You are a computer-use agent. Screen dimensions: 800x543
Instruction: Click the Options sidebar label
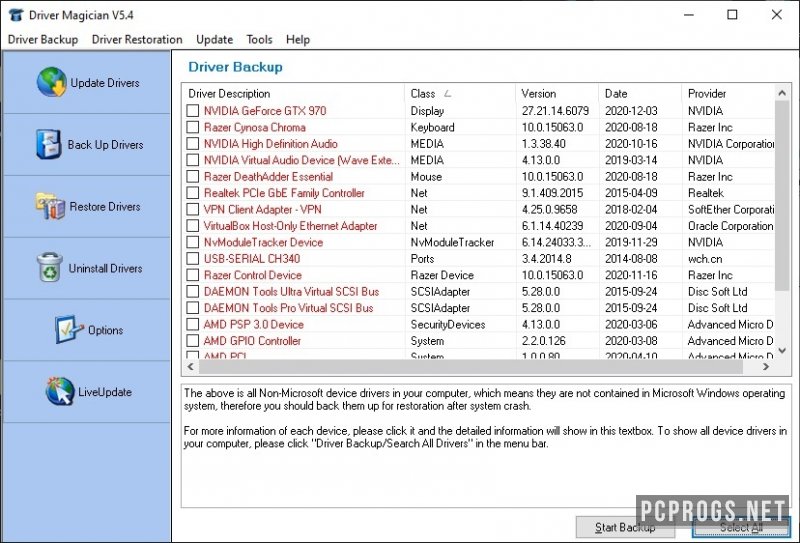point(105,330)
